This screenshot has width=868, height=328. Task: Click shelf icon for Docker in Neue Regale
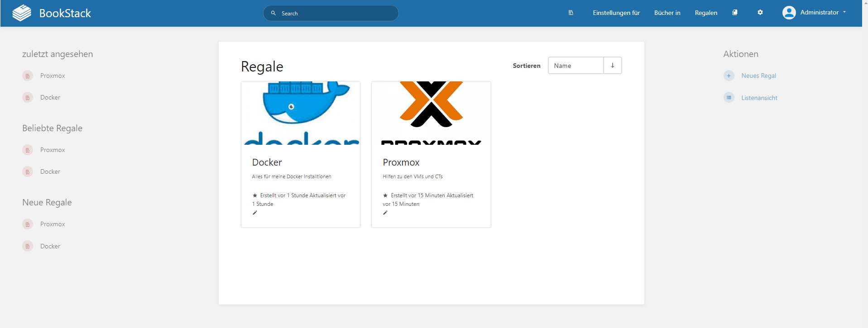(x=28, y=246)
